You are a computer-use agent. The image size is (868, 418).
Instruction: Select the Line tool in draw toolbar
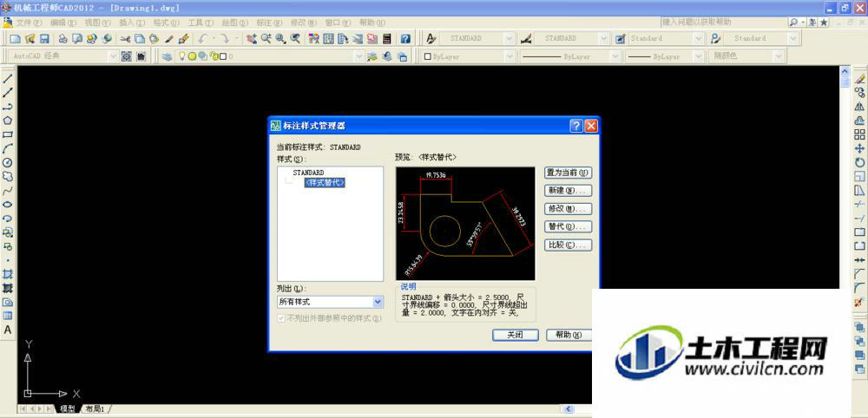click(8, 79)
